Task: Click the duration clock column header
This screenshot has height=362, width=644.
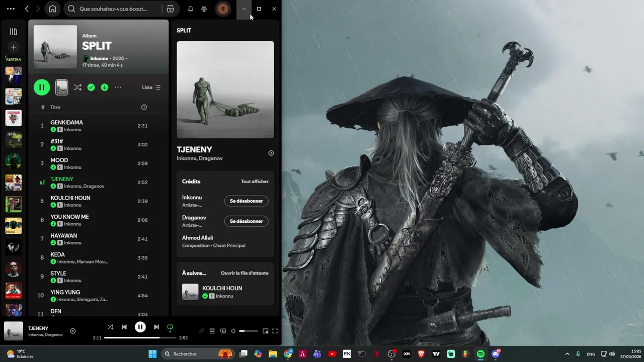Action: 144,107
